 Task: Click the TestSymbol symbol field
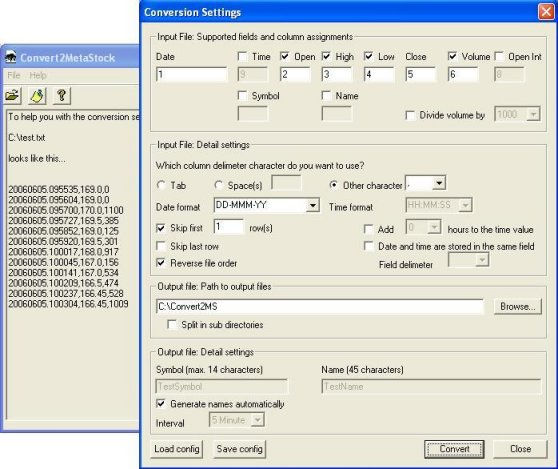pos(221,386)
